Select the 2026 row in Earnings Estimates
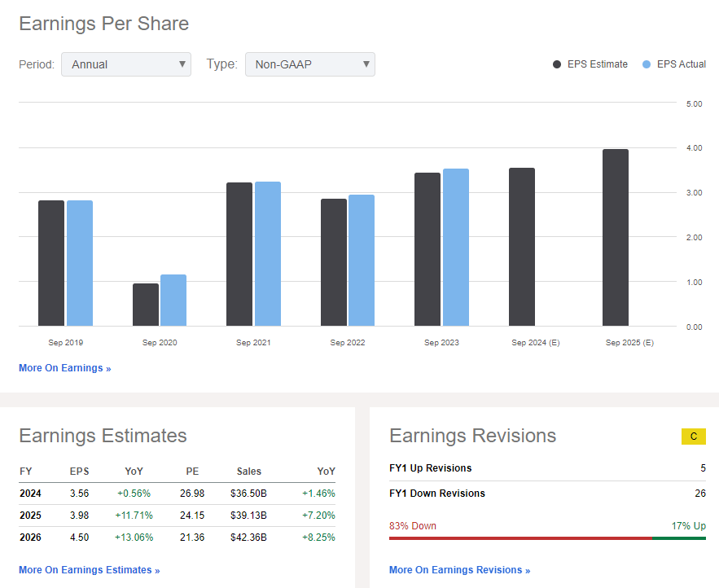Image resolution: width=719 pixels, height=588 pixels. pyautogui.click(x=177, y=538)
